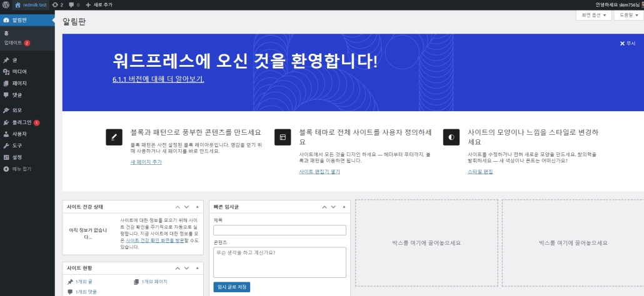The width and height of the screenshot is (644, 296).
Task: Click the 알림판 dashboard gauge icon
Action: (6, 20)
